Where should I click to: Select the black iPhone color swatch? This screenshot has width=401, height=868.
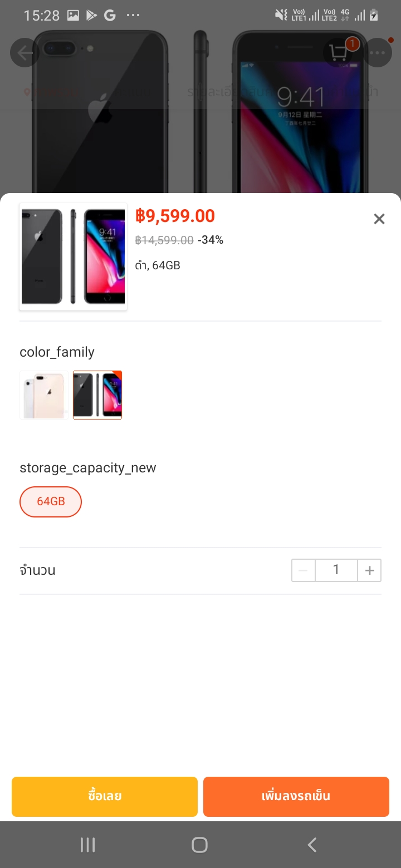97,395
